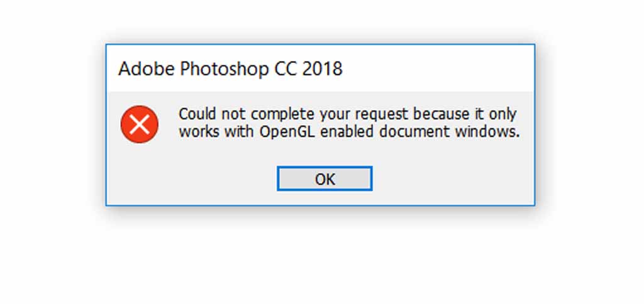Click the red error icon
Screen dimensions: 644x304
pos(139,124)
